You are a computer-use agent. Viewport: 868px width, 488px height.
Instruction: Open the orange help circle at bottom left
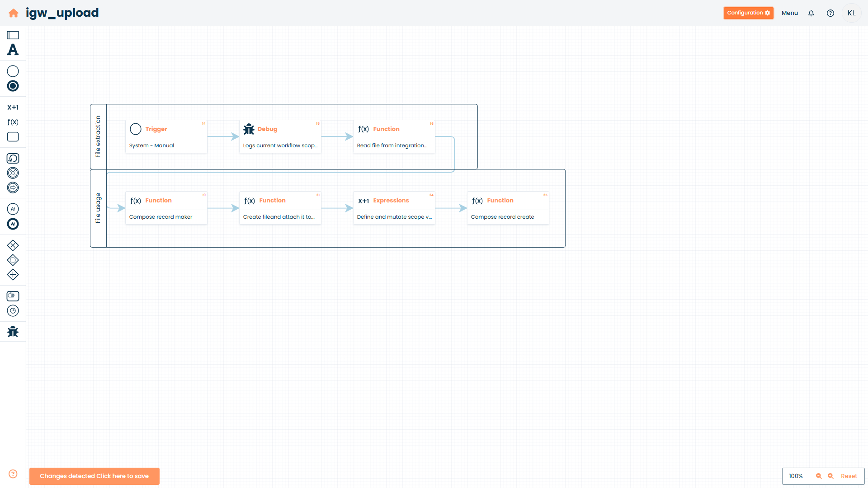[13, 474]
